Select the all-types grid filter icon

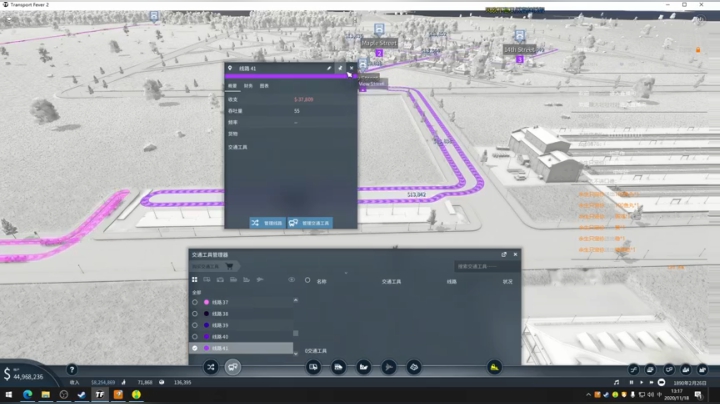[195, 280]
